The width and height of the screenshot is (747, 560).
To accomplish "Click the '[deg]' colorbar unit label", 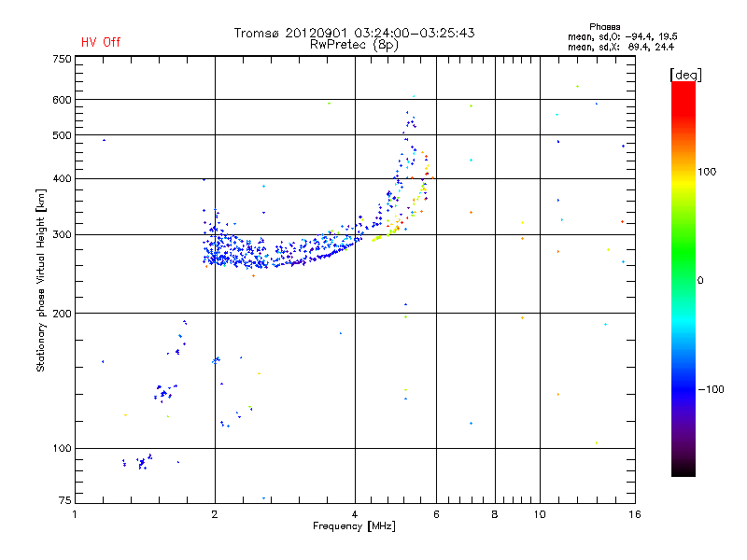I will tap(685, 75).
